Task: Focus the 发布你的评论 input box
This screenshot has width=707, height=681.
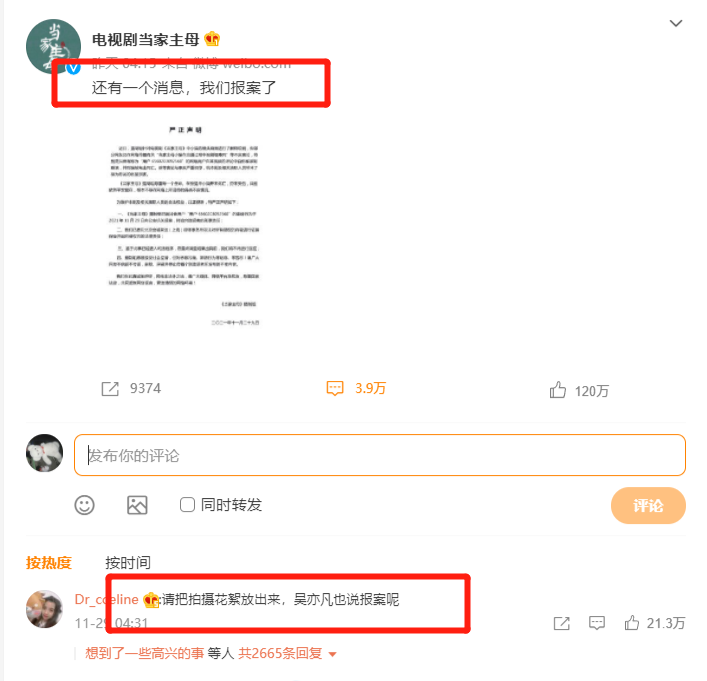Action: tap(380, 455)
